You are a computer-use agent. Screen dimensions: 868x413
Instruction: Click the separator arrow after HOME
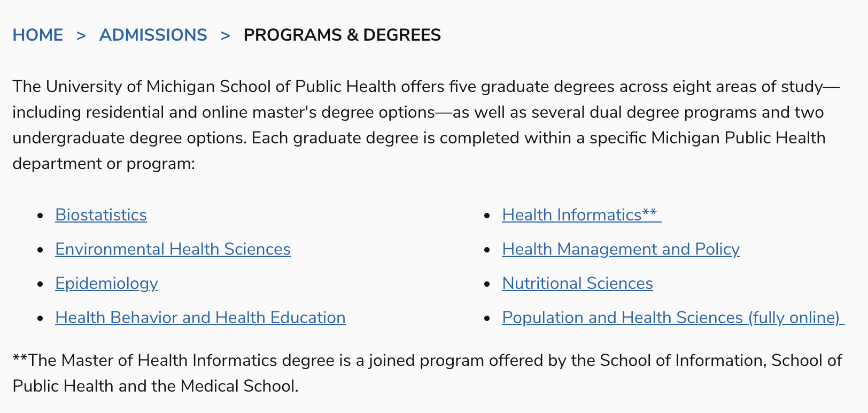point(81,35)
